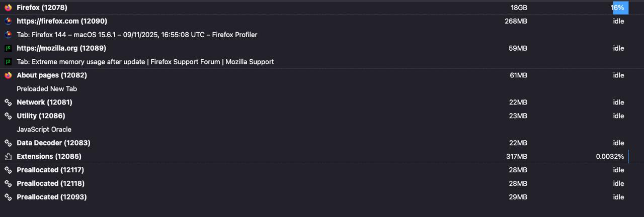Click the puzzle-piece icon beside Extensions (12085)

click(8, 157)
